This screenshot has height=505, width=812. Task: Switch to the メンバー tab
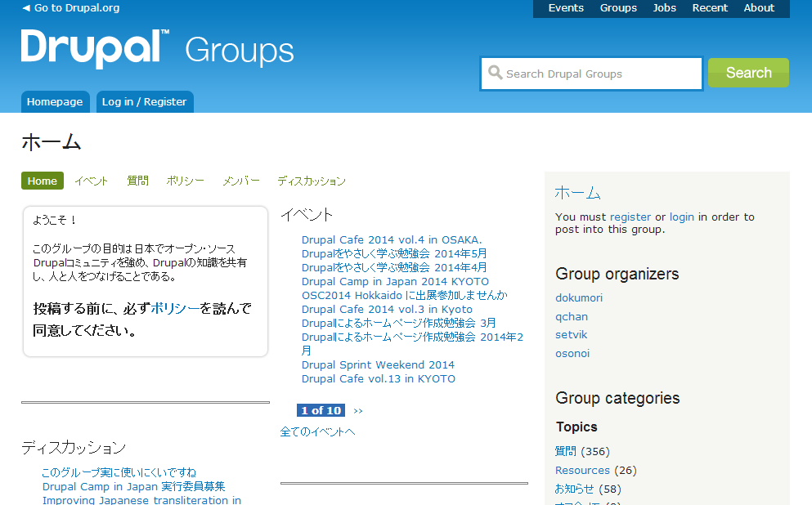(240, 181)
